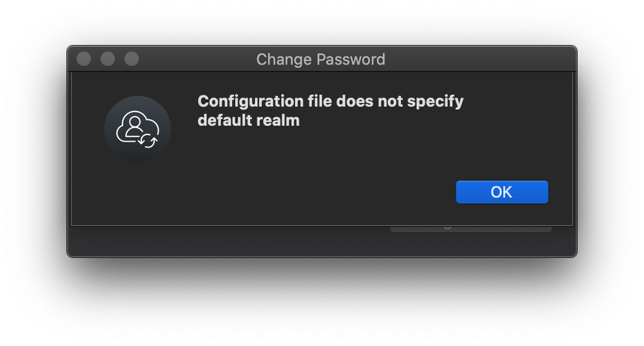Click the OK button

pos(502,192)
